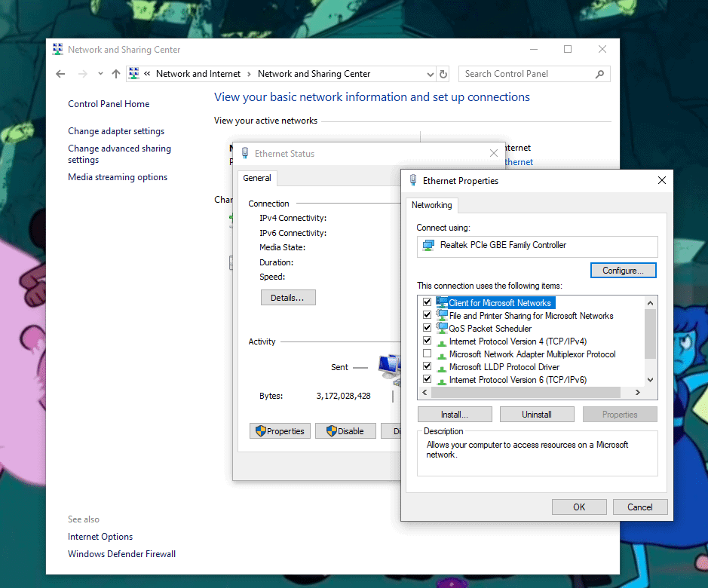Viewport: 708px width, 588px height.
Task: Click the TCP/IPv4 protocol icon
Action: pyautogui.click(x=442, y=343)
